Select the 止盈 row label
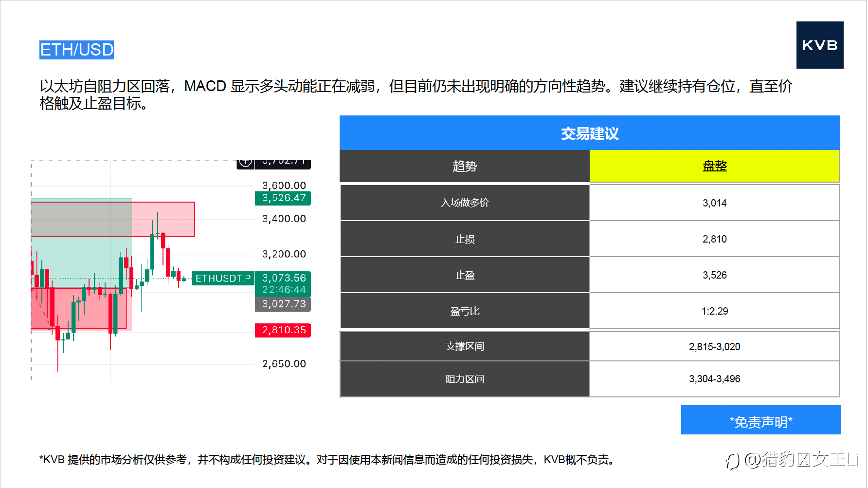 [x=465, y=275]
